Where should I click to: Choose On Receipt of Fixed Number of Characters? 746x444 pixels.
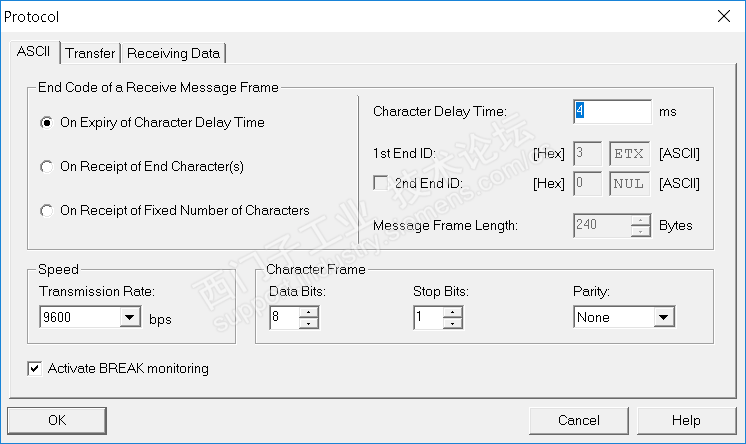pos(46,210)
